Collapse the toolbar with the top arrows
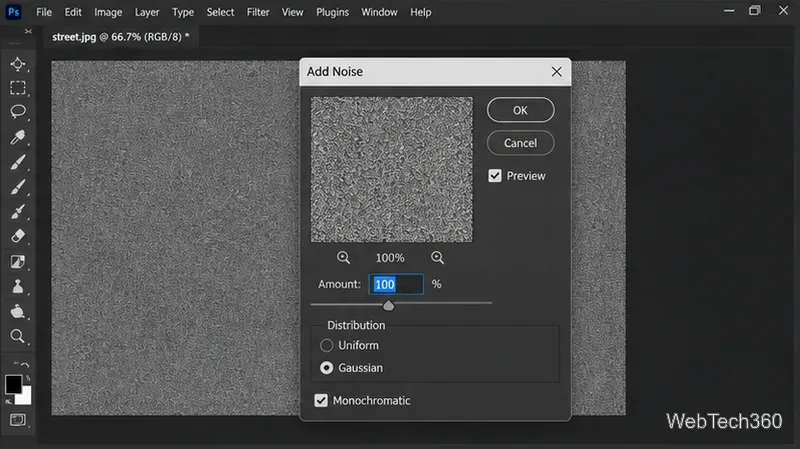The image size is (800, 449). (x=28, y=32)
